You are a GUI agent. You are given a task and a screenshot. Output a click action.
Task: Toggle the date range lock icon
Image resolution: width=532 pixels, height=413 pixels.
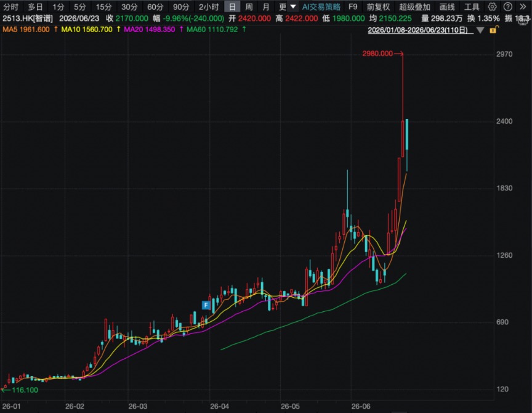[493, 30]
